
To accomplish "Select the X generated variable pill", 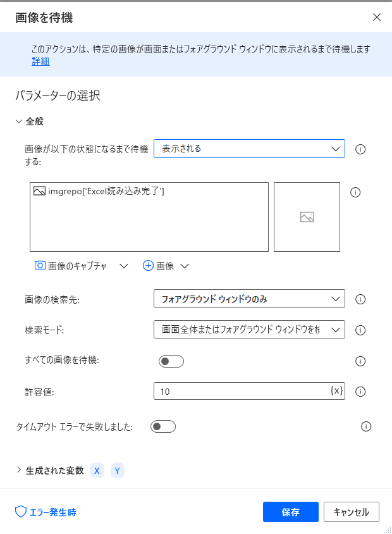I will click(x=97, y=471).
